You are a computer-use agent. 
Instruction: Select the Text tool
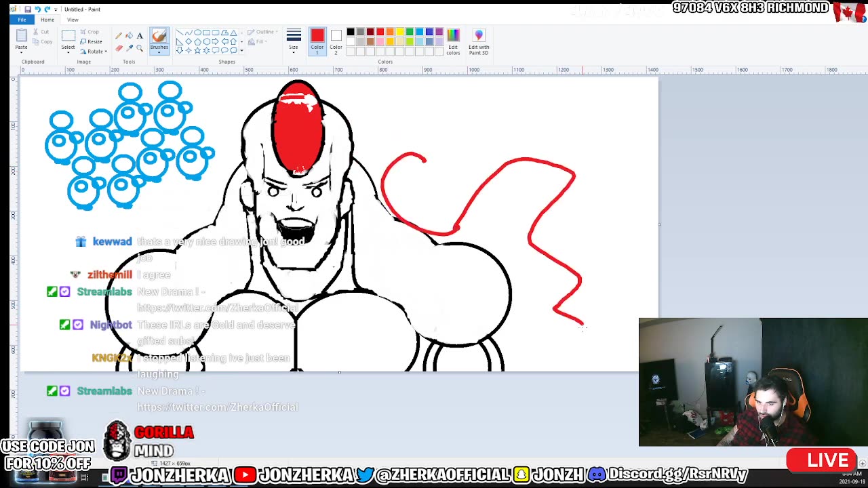[140, 36]
